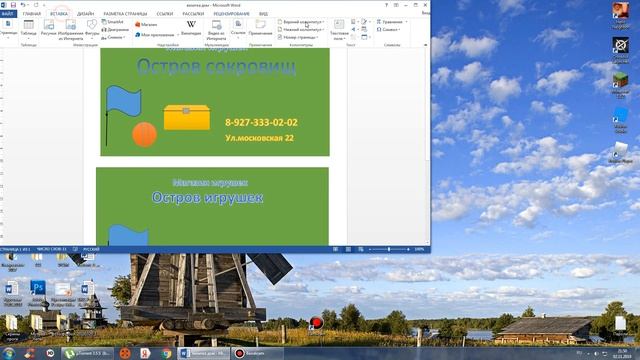Click the date and time icon

(x=364, y=29)
